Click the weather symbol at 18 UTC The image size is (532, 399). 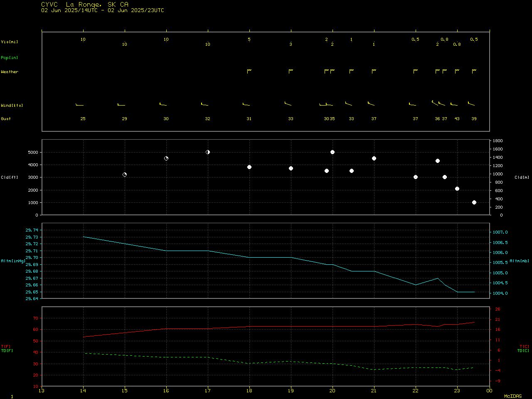(x=249, y=71)
